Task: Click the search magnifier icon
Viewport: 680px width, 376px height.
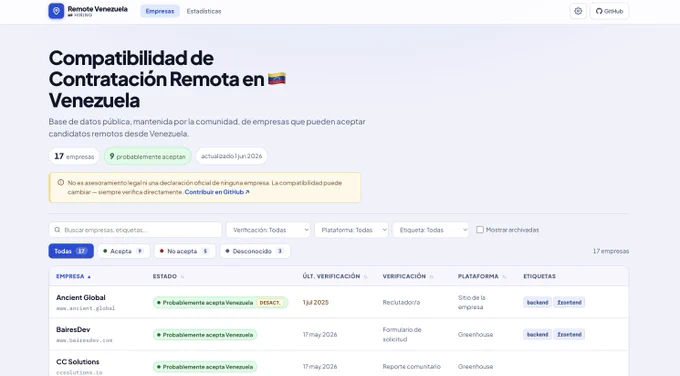Action: 57,230
